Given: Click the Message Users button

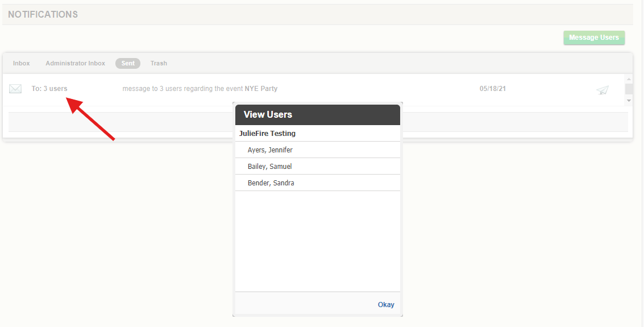Looking at the screenshot, I should (594, 38).
